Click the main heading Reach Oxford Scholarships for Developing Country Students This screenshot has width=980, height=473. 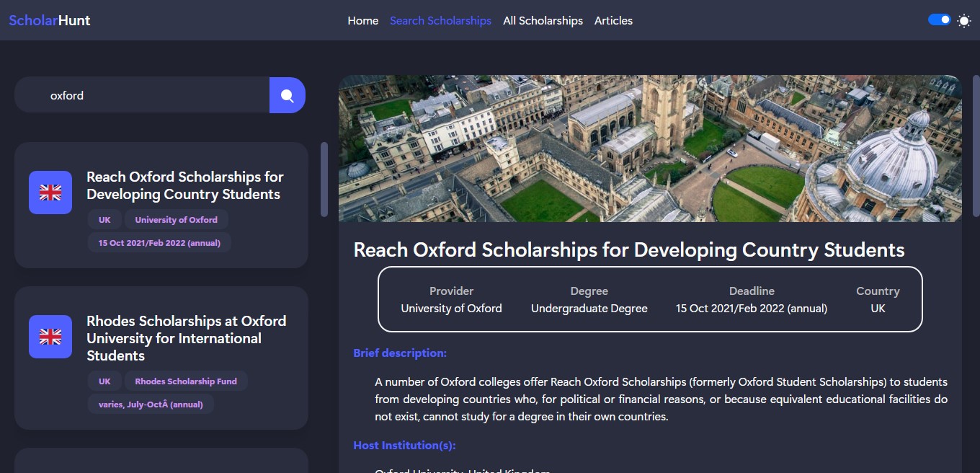(x=629, y=250)
